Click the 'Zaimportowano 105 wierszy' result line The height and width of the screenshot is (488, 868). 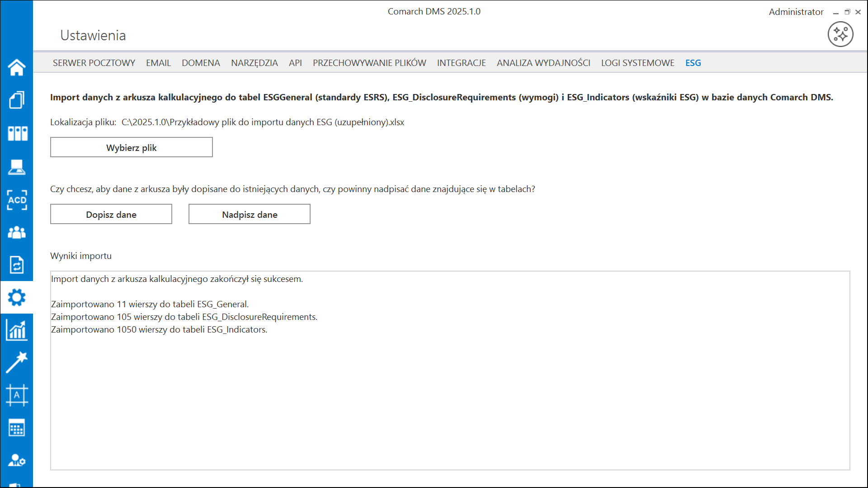pyautogui.click(x=184, y=317)
